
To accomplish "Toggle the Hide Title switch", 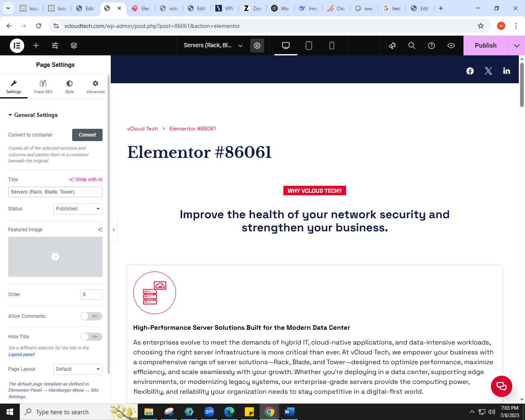I will [x=91, y=337].
